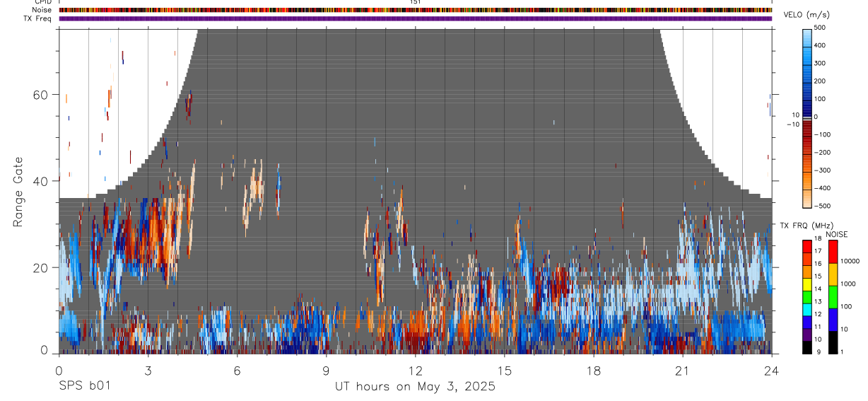The image size is (868, 401).
Task: Click the 12 label on TX FRQ scale
Action: click(x=819, y=314)
